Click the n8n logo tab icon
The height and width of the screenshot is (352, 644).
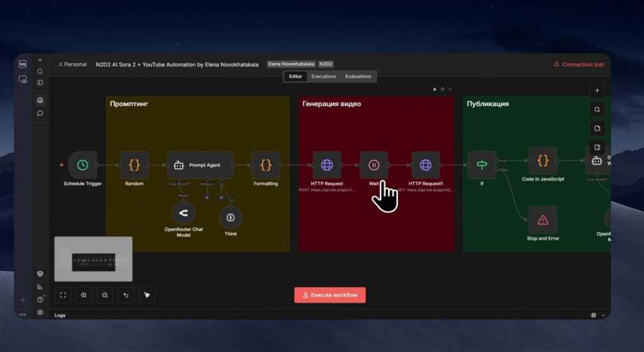pyautogui.click(x=23, y=64)
